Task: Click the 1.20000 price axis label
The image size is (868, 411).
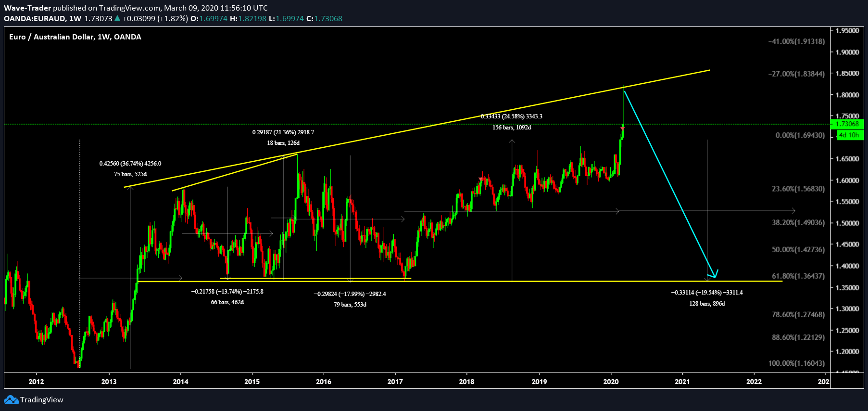Action: (x=847, y=352)
